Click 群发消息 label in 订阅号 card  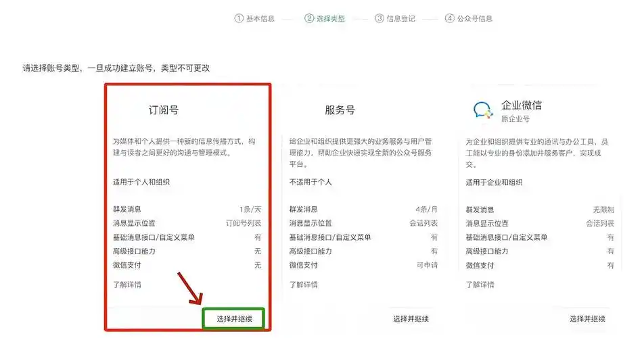tap(127, 210)
